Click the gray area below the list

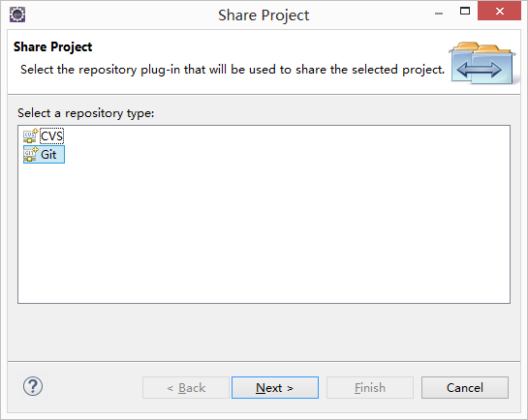click(x=264, y=332)
